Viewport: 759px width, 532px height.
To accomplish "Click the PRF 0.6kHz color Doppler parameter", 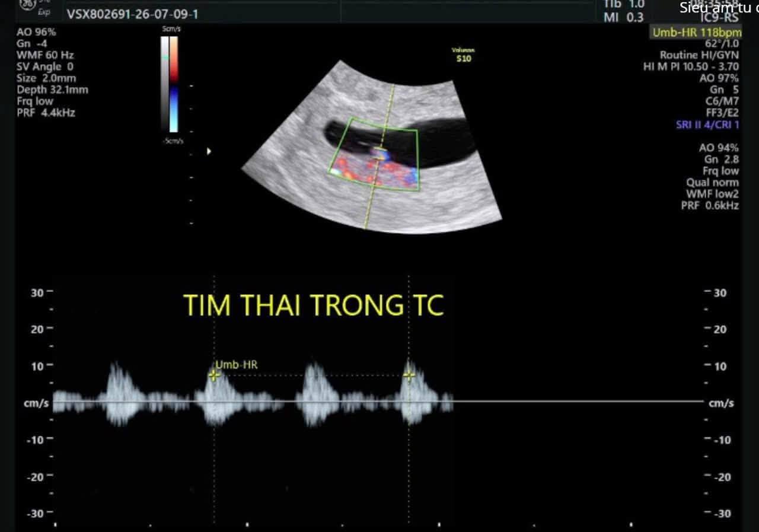I will click(710, 205).
